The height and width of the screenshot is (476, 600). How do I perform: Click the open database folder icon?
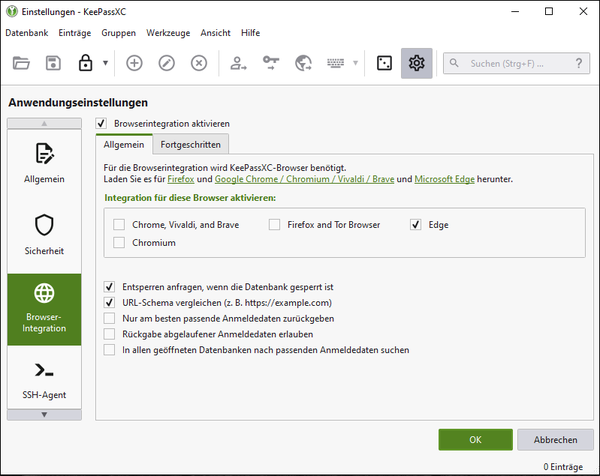tap(21, 63)
